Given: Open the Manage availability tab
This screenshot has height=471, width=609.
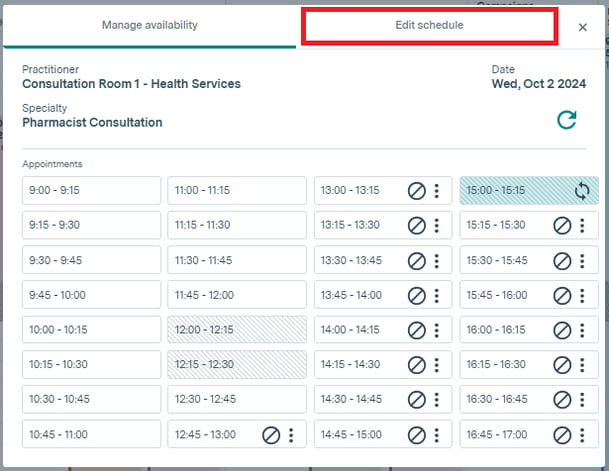Looking at the screenshot, I should (x=150, y=25).
